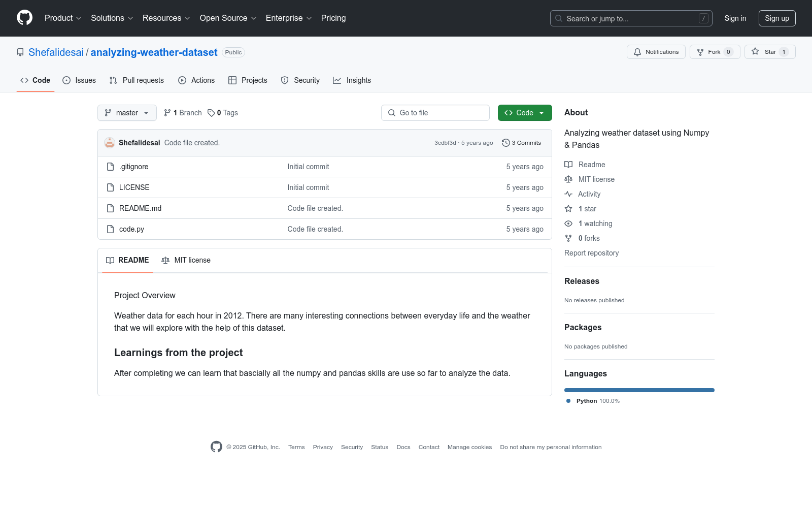Open the Issues tab

tap(79, 80)
